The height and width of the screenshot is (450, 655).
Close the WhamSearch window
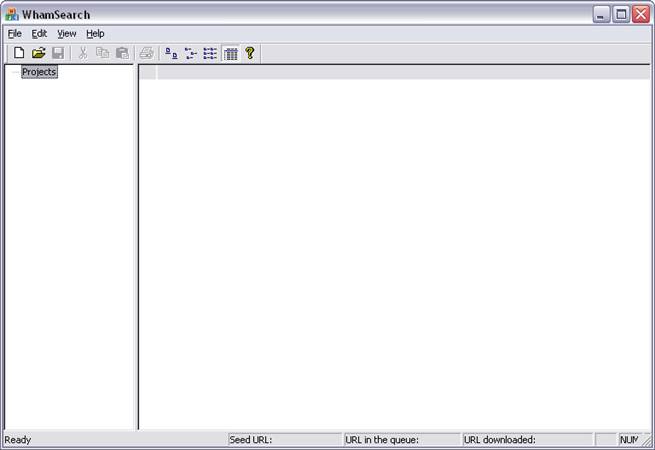641,15
